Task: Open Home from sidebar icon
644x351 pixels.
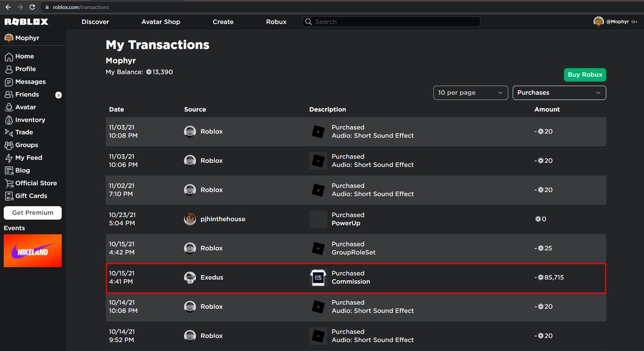Action: 9,56
